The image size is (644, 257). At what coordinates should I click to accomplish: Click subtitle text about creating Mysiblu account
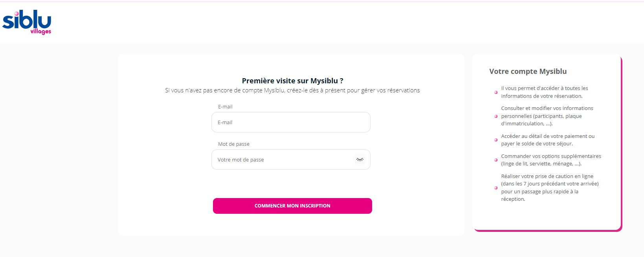tap(292, 90)
